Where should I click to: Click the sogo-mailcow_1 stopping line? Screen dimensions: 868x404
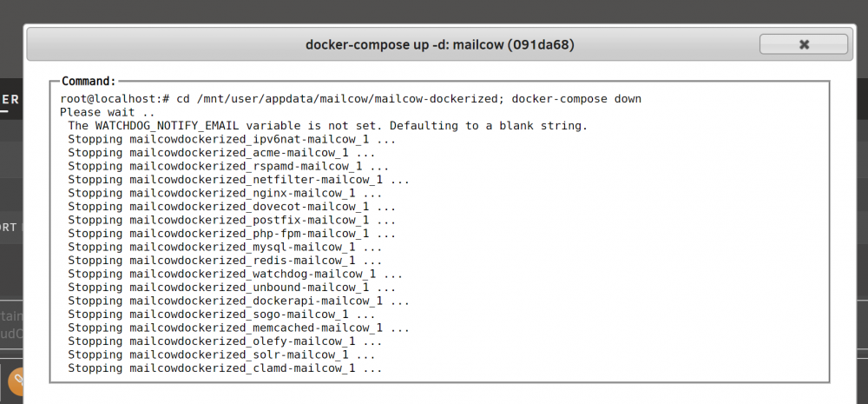point(221,315)
